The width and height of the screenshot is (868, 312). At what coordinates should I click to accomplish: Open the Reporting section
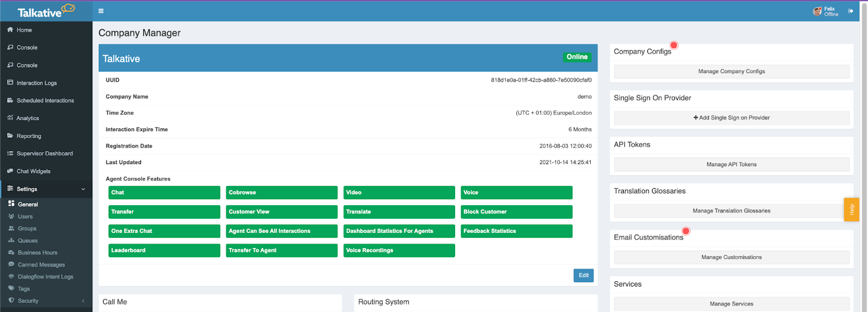tap(46, 136)
